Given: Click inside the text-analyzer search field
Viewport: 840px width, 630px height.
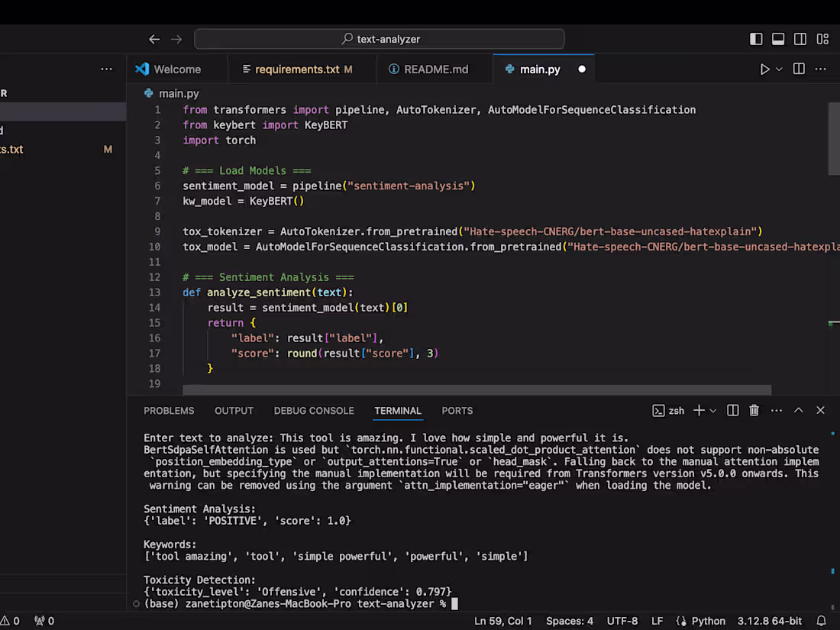Looking at the screenshot, I should 378,38.
